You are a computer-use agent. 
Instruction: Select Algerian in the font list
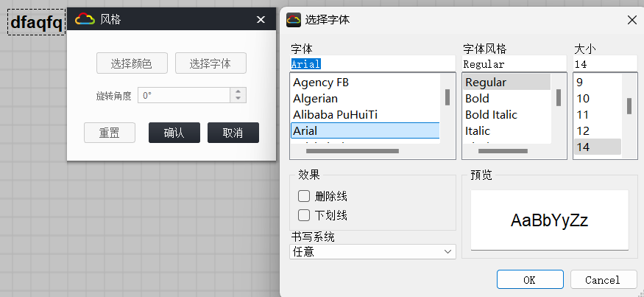coord(316,99)
